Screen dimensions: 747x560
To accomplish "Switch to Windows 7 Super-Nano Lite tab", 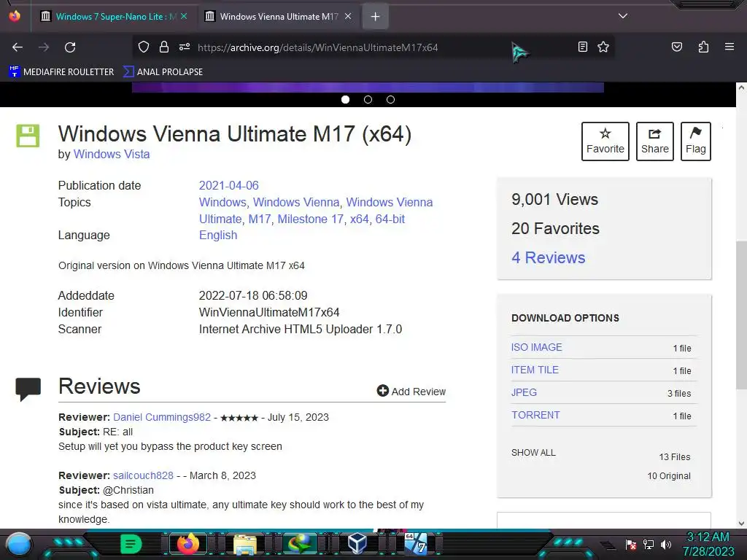I will coord(113,17).
